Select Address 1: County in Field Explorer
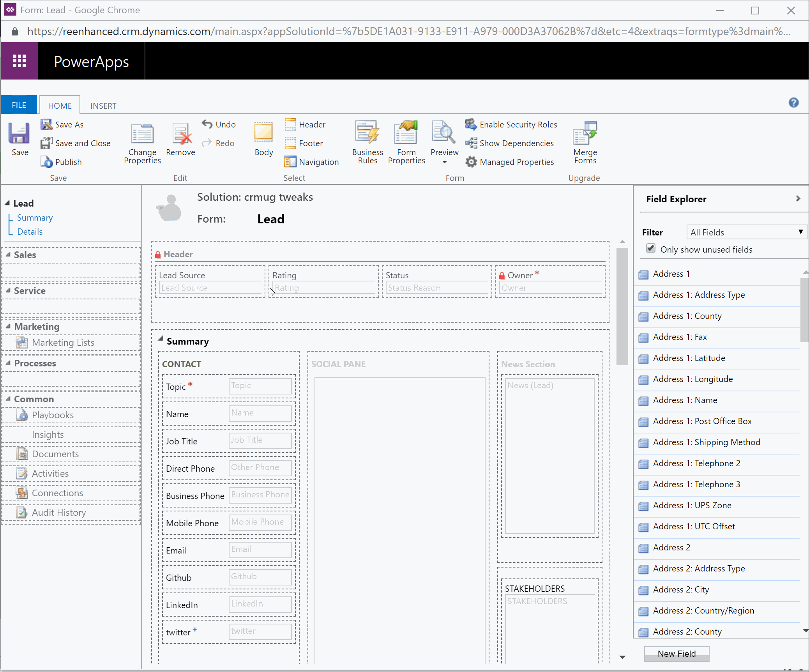 pos(717,316)
